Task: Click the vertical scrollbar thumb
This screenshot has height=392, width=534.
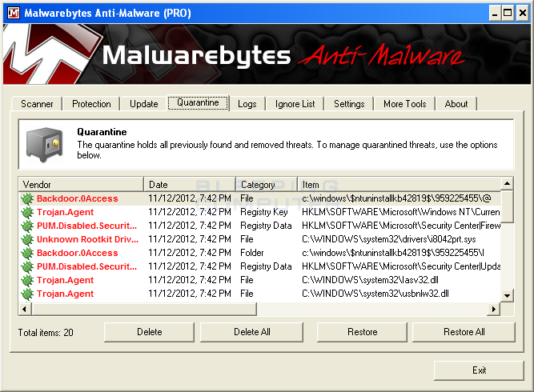Action: coord(507,206)
